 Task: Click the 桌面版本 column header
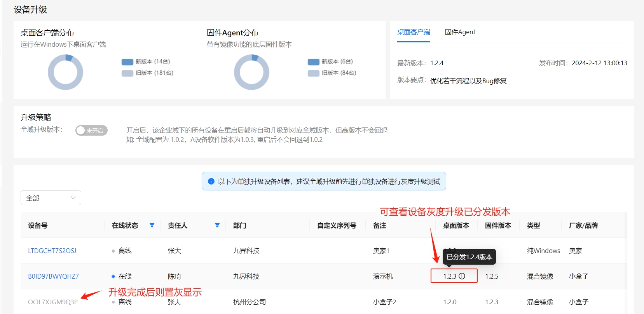456,225
